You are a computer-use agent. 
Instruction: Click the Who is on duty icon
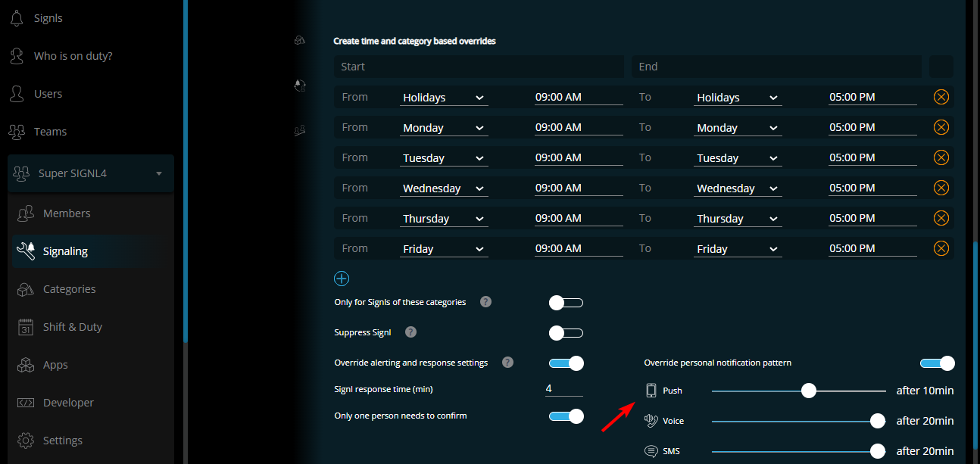[x=17, y=56]
